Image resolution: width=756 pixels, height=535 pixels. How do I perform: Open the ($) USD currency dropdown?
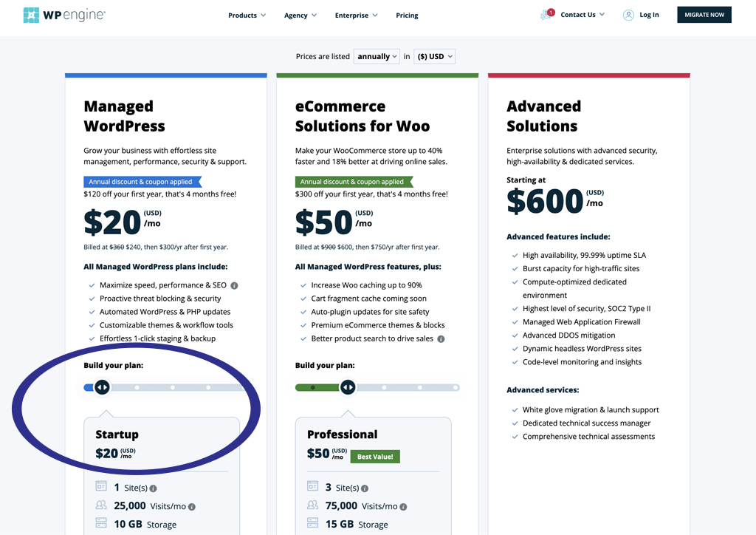coord(434,56)
